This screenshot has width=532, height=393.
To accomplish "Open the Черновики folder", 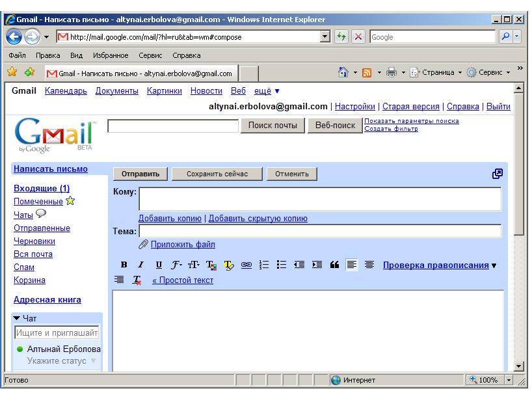I will (x=34, y=241).
